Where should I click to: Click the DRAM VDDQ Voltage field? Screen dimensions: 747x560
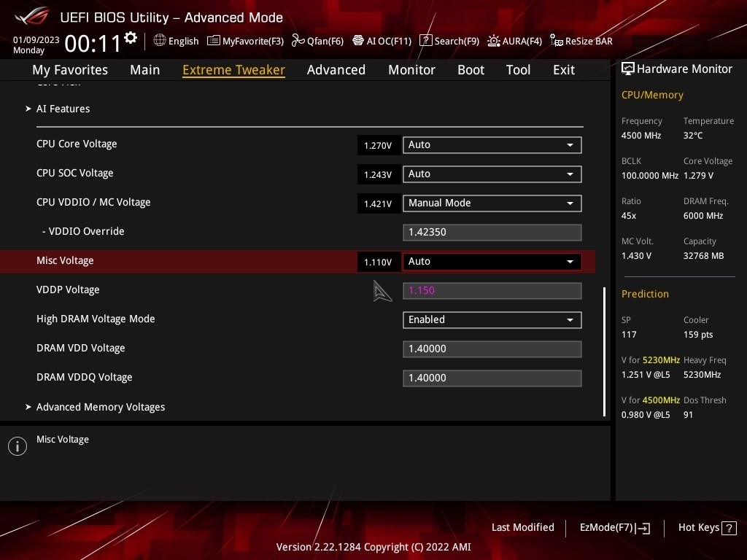[x=492, y=378]
